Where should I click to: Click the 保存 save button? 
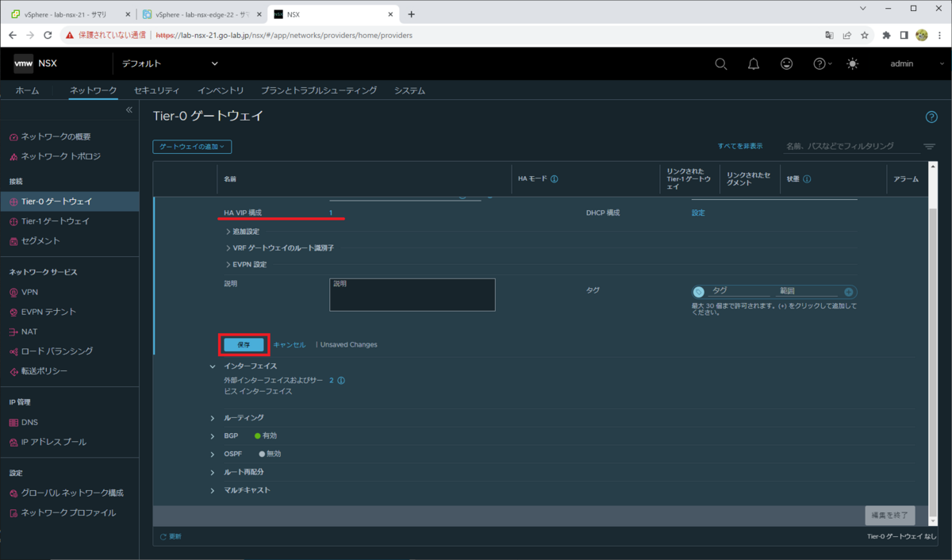pos(244,344)
